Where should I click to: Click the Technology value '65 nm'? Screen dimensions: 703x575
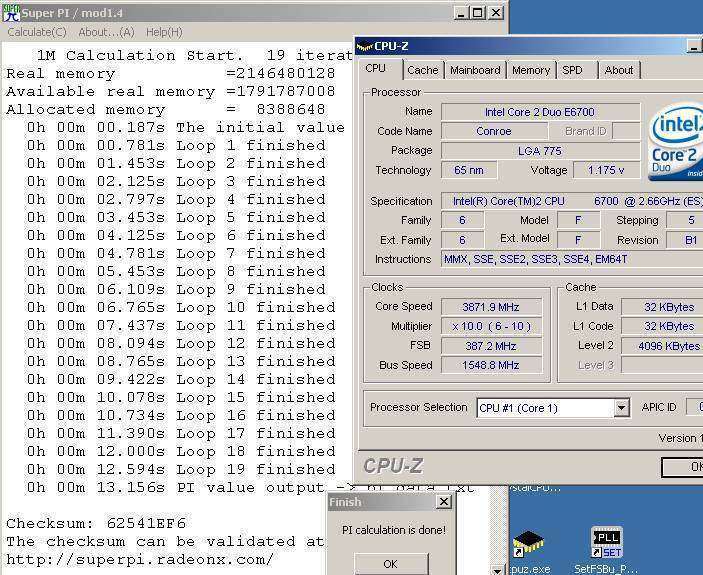click(x=469, y=170)
